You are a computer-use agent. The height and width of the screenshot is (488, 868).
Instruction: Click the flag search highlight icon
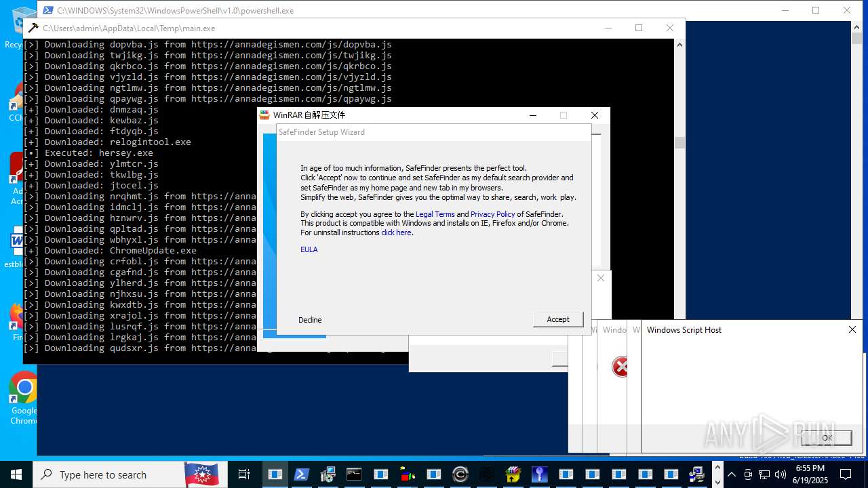(201, 474)
